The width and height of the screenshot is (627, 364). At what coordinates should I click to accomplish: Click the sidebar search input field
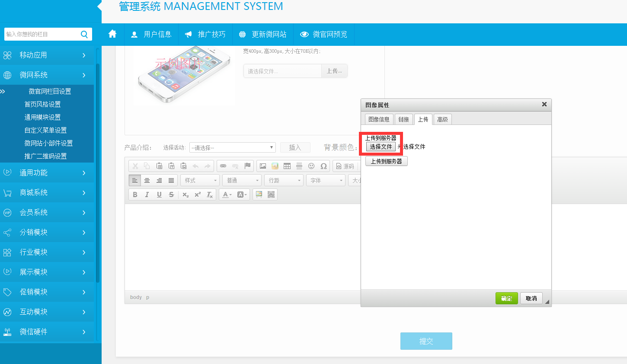click(x=41, y=34)
